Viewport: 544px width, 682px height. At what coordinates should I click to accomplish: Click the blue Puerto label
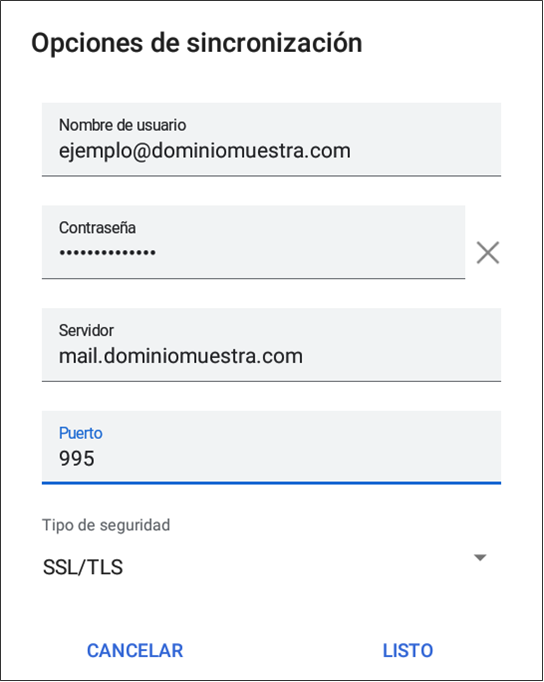pos(80,433)
